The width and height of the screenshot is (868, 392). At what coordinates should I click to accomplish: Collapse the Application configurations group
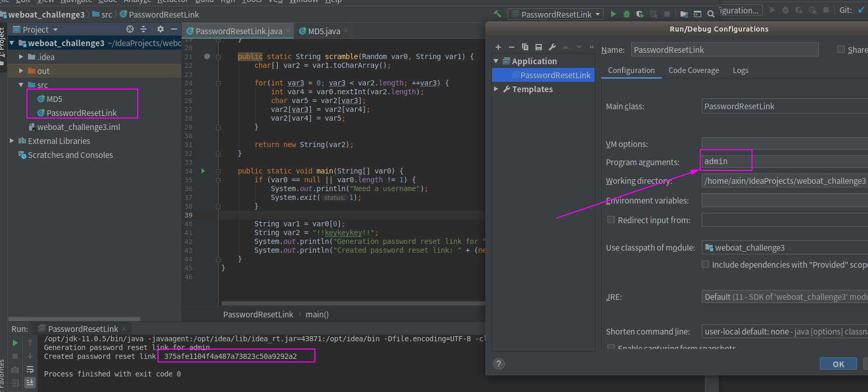click(496, 61)
